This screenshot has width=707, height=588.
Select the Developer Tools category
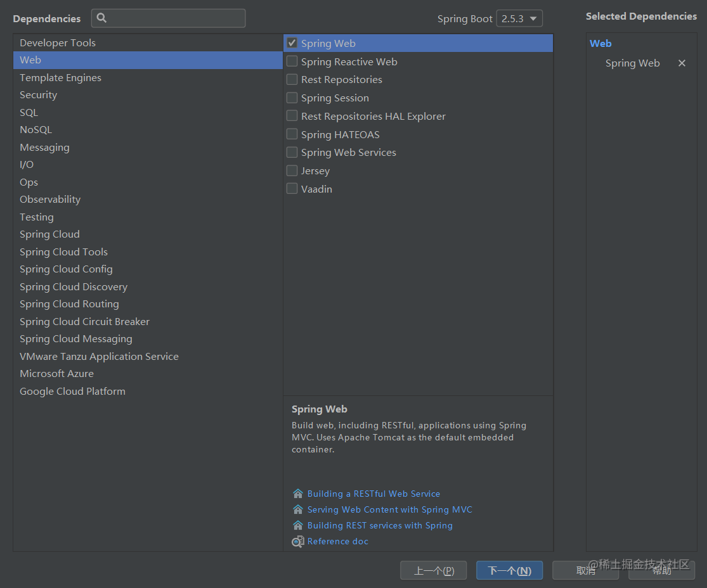(148, 43)
